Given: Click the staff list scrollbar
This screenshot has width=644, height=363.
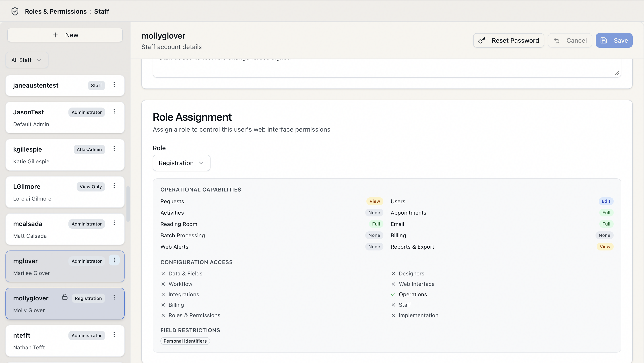Looking at the screenshot, I should tap(128, 204).
